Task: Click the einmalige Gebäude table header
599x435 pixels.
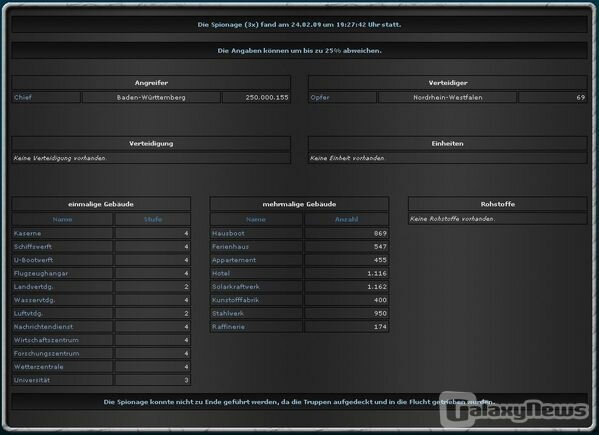Action: [101, 204]
